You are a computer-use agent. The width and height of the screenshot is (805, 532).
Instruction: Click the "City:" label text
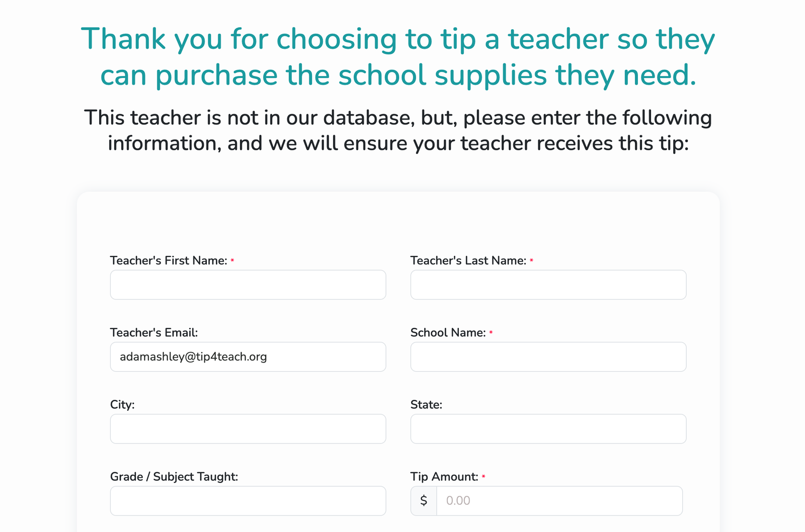(x=122, y=405)
